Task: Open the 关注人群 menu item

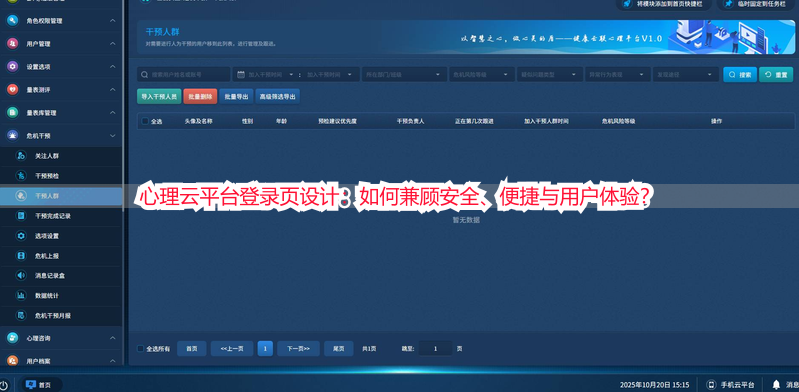Action: (61, 156)
